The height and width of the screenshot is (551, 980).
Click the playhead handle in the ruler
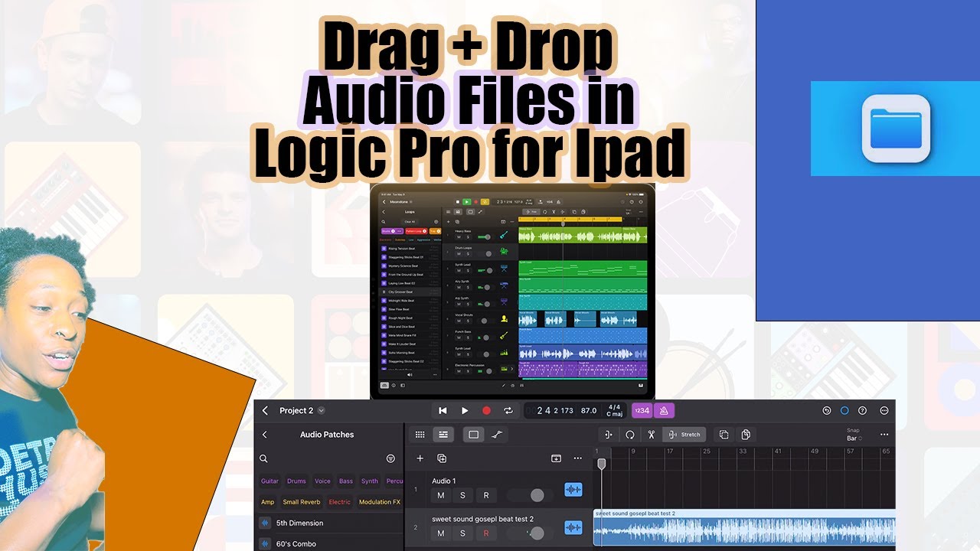(602, 463)
